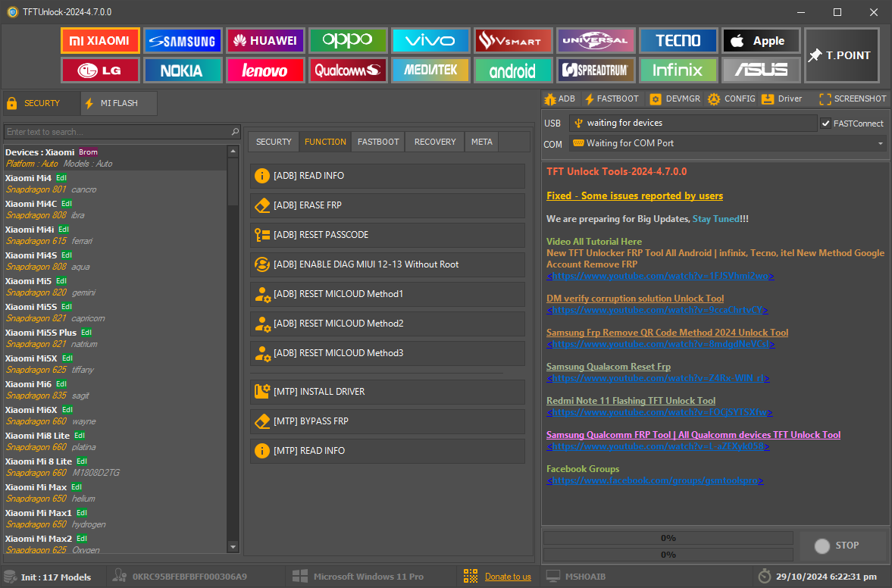Image resolution: width=892 pixels, height=588 pixels.
Task: Select the Tecno brand tile
Action: pyautogui.click(x=678, y=41)
